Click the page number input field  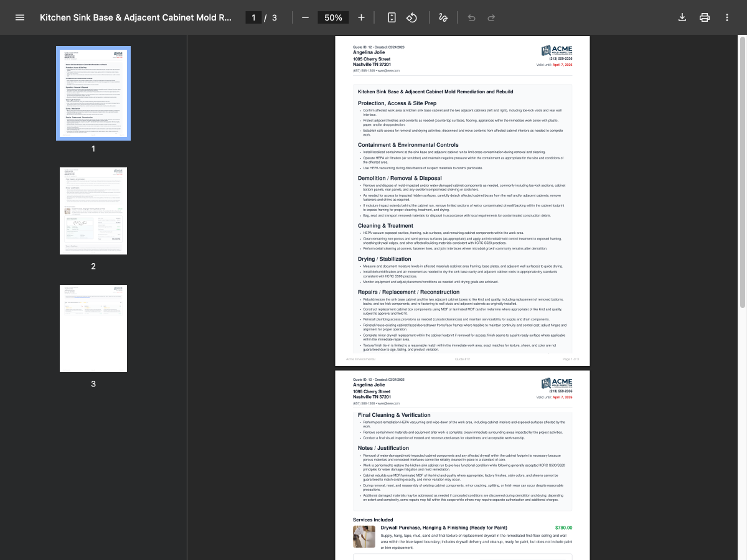point(253,17)
